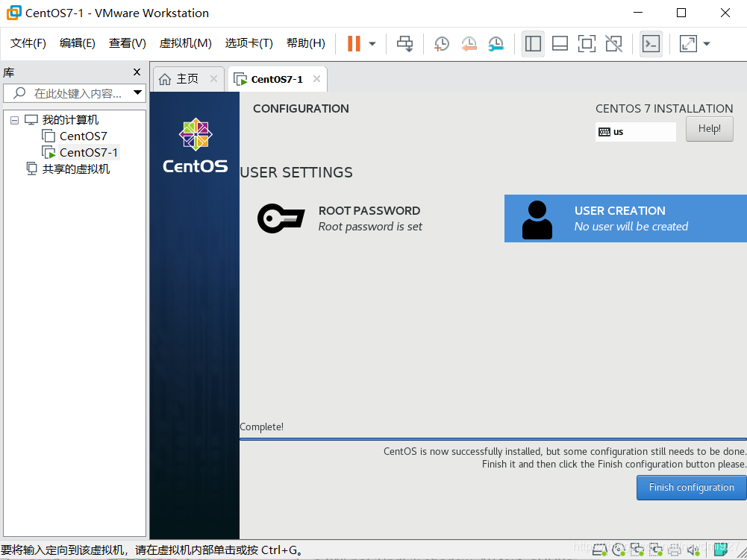This screenshot has height=560, width=747.
Task: Click the USER SETTINGS heading
Action: click(x=296, y=172)
